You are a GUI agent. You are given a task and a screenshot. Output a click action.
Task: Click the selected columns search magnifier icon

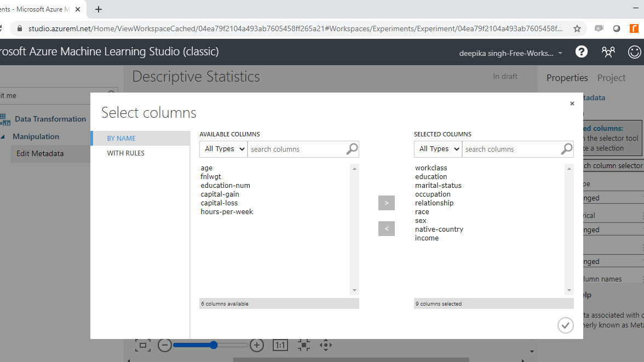(567, 149)
